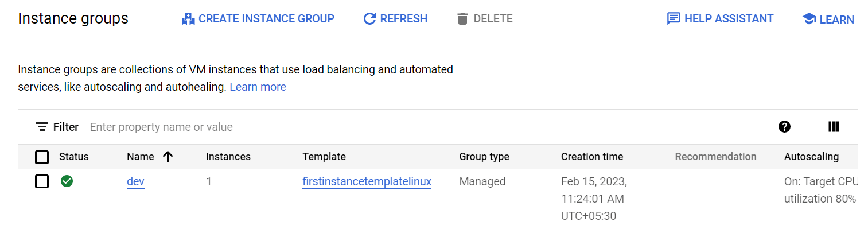Open the dev instance group link
868x233 pixels.
pos(135,182)
